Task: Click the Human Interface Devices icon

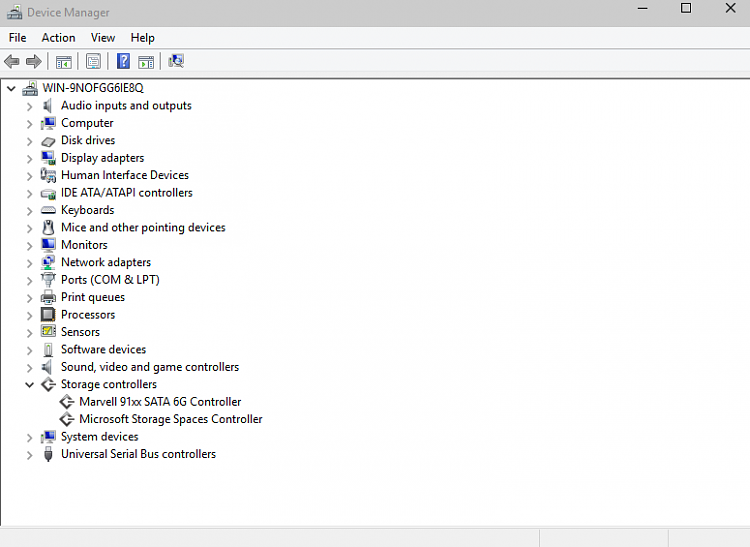Action: click(x=48, y=175)
